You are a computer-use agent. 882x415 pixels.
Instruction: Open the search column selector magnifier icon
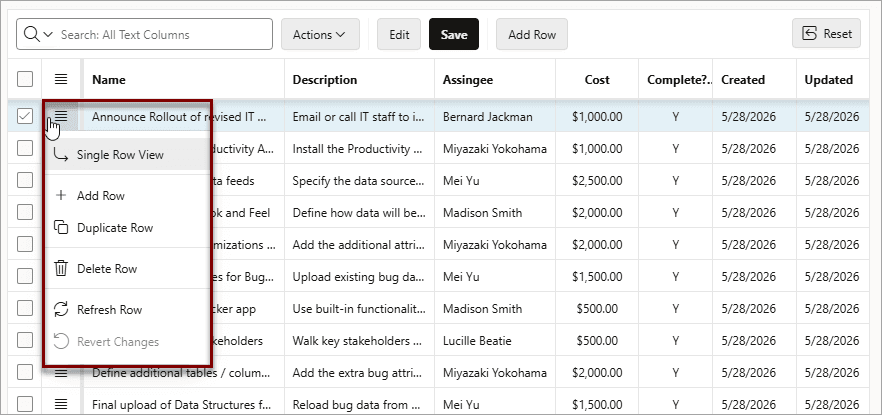pyautogui.click(x=37, y=34)
